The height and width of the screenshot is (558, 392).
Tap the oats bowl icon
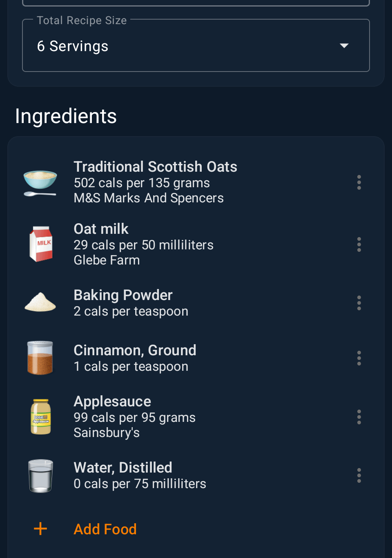click(x=40, y=183)
